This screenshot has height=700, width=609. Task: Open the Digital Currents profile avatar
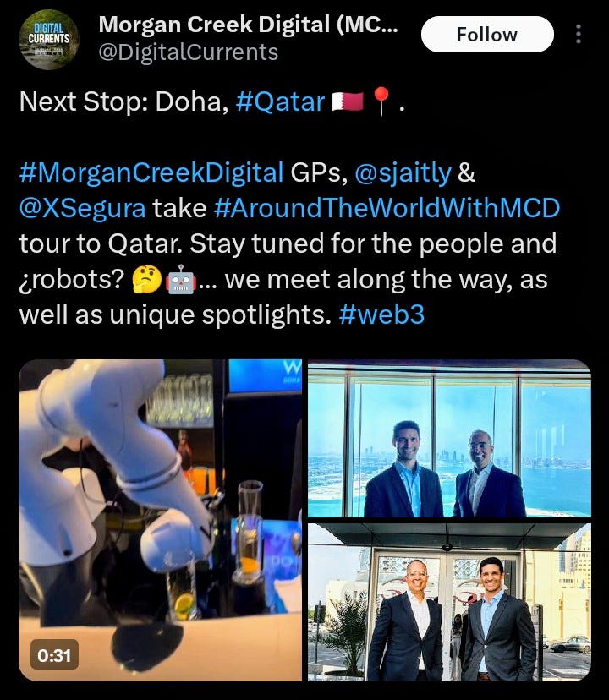point(49,39)
